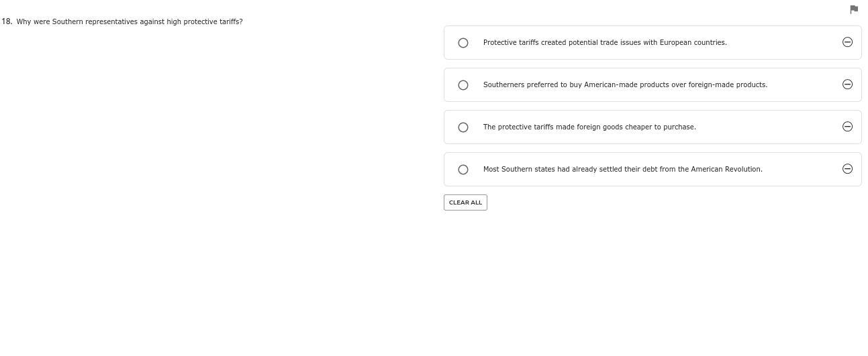Image resolution: width=868 pixels, height=356 pixels.
Task: Eliminate the cheaper foreign goods answer
Action: pos(847,127)
